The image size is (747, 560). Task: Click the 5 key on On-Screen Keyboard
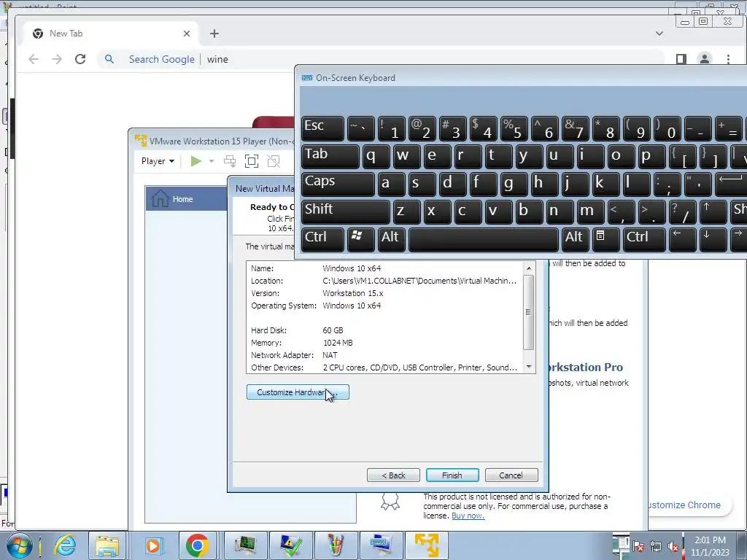pyautogui.click(x=514, y=128)
